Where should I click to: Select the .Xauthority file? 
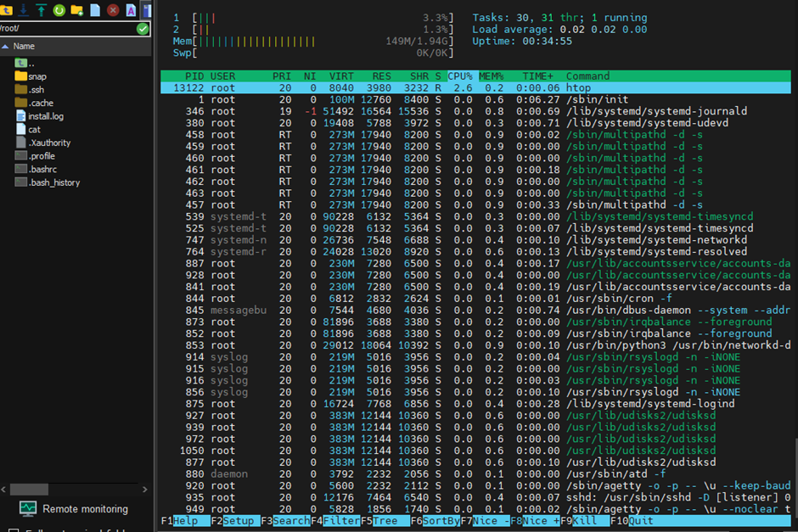click(x=43, y=143)
